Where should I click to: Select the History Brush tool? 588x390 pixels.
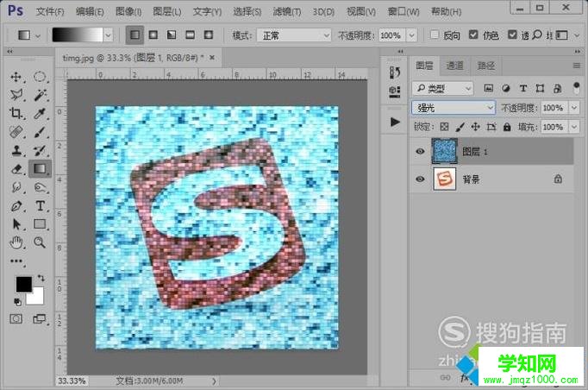pyautogui.click(x=40, y=150)
